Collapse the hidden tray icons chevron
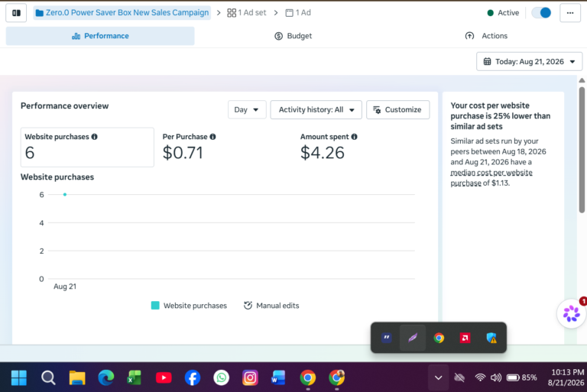This screenshot has width=587, height=392. [x=439, y=377]
